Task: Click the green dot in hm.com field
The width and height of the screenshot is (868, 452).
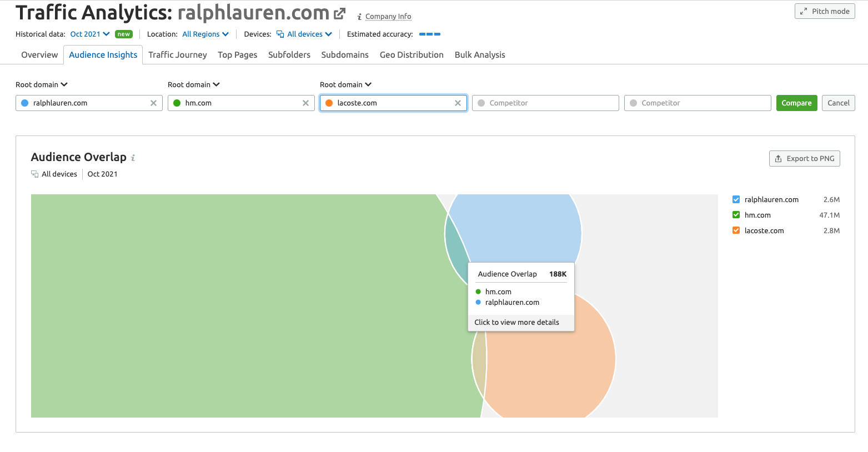Action: [177, 103]
